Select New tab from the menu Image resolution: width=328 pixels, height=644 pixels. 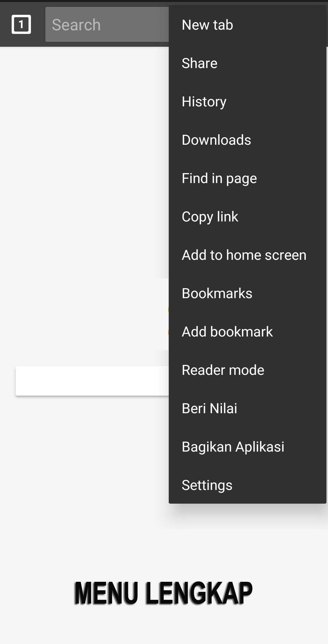[x=247, y=25]
